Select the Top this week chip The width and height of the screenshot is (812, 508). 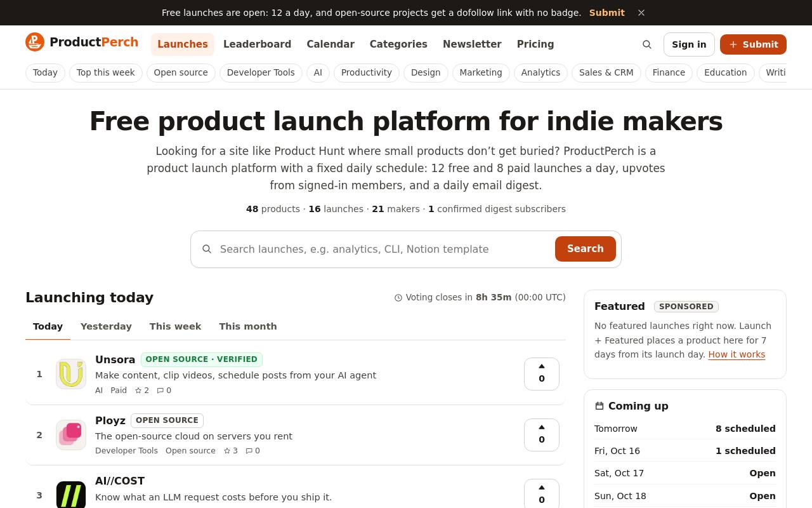[x=105, y=73]
